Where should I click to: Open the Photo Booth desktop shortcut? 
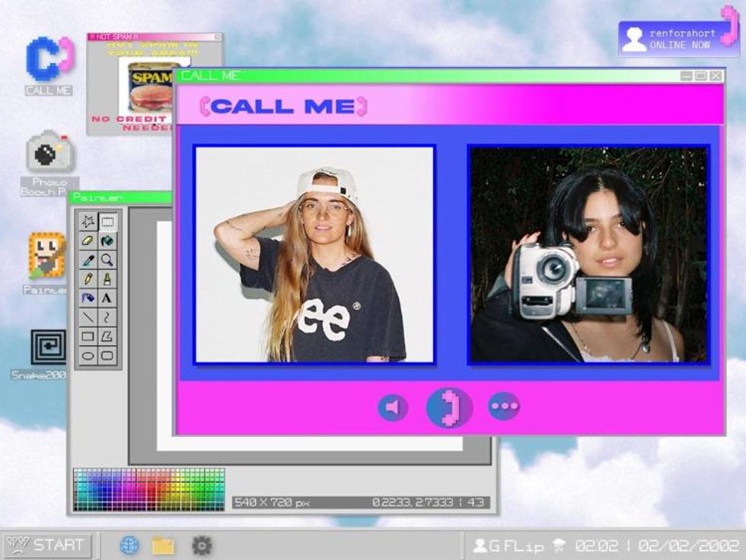pos(50,154)
